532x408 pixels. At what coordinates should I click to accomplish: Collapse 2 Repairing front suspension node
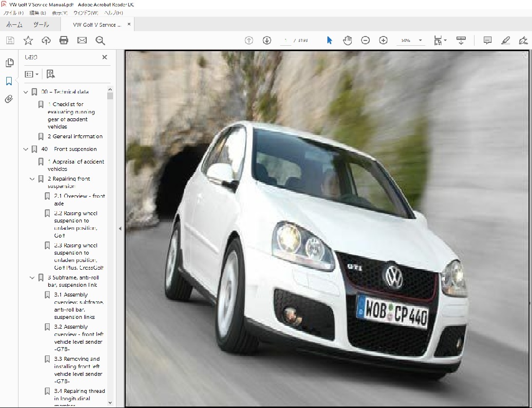[x=32, y=179]
